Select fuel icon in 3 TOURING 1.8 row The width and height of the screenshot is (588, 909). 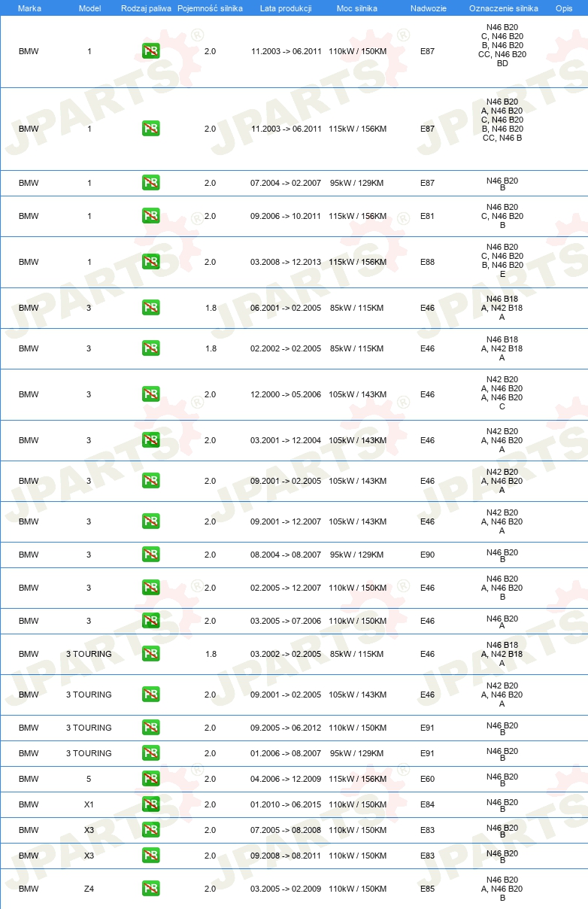[x=150, y=654]
